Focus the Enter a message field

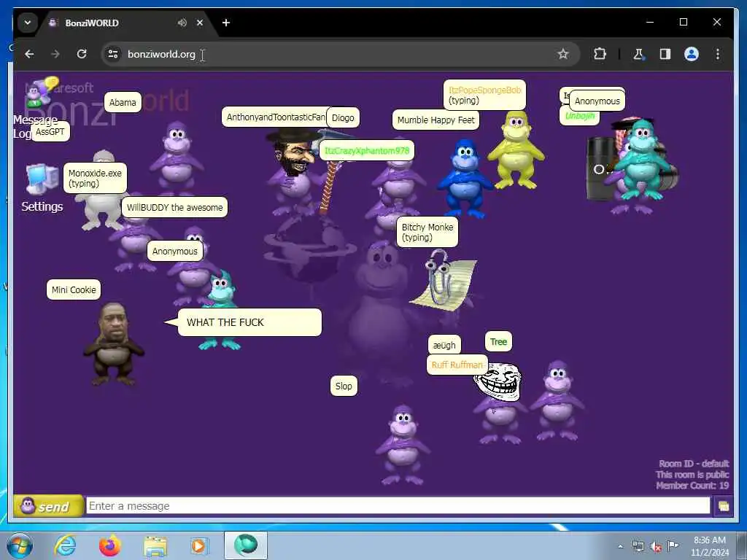[x=398, y=506]
